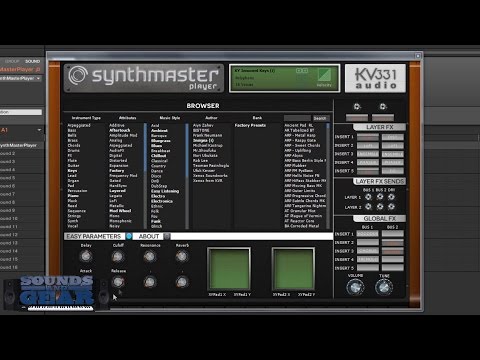Click the unlabeled knob below Reverb
This screenshot has width=480, height=360.
(x=182, y=282)
